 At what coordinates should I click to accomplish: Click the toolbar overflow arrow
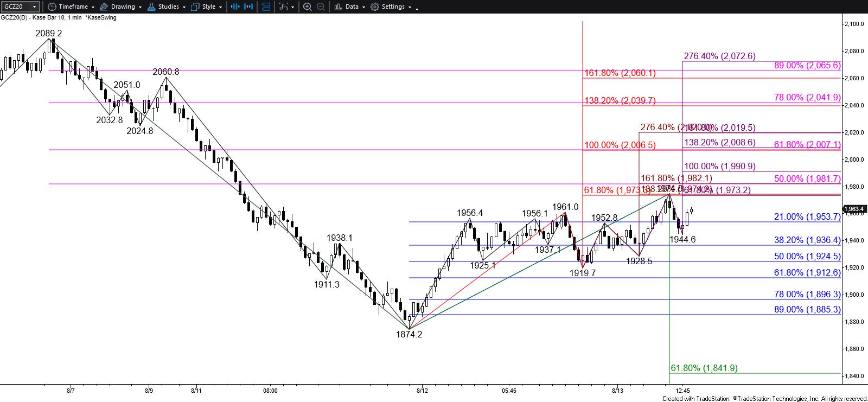pos(417,8)
